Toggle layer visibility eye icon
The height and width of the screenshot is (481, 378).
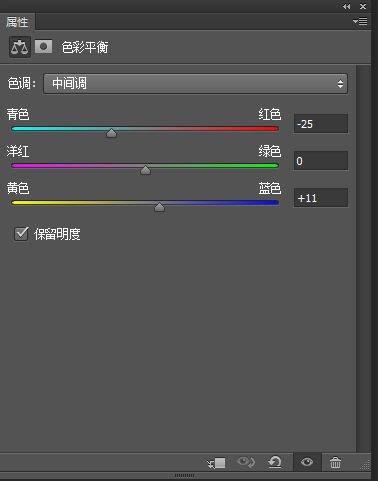coord(307,462)
